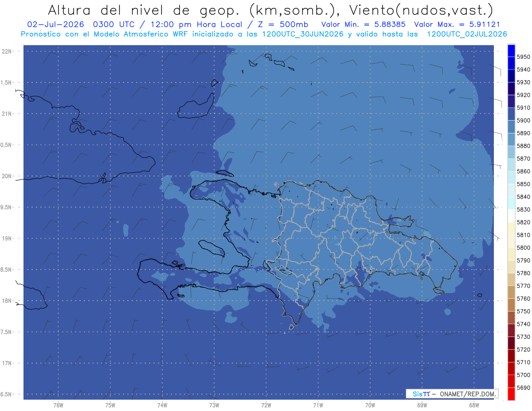Select the 76W longitude axis label

click(58, 405)
